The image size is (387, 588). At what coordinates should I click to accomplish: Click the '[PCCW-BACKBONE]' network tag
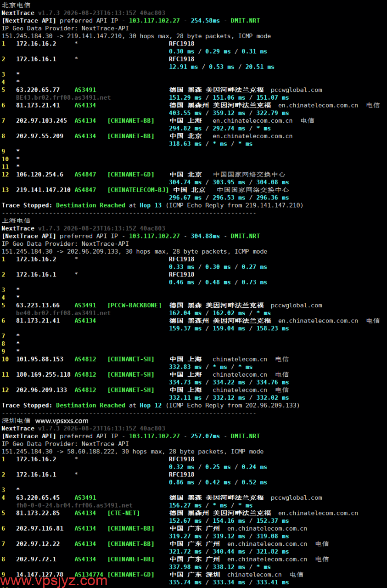pyautogui.click(x=135, y=305)
